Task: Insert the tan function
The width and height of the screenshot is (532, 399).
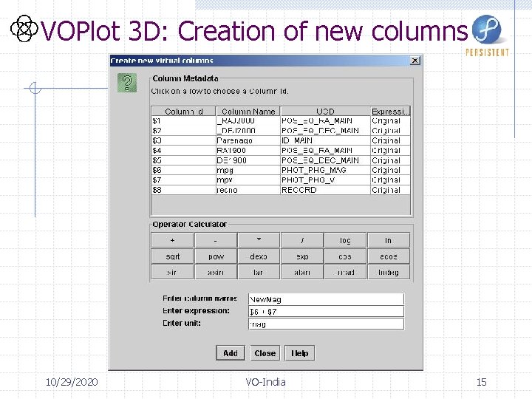Action: point(259,272)
